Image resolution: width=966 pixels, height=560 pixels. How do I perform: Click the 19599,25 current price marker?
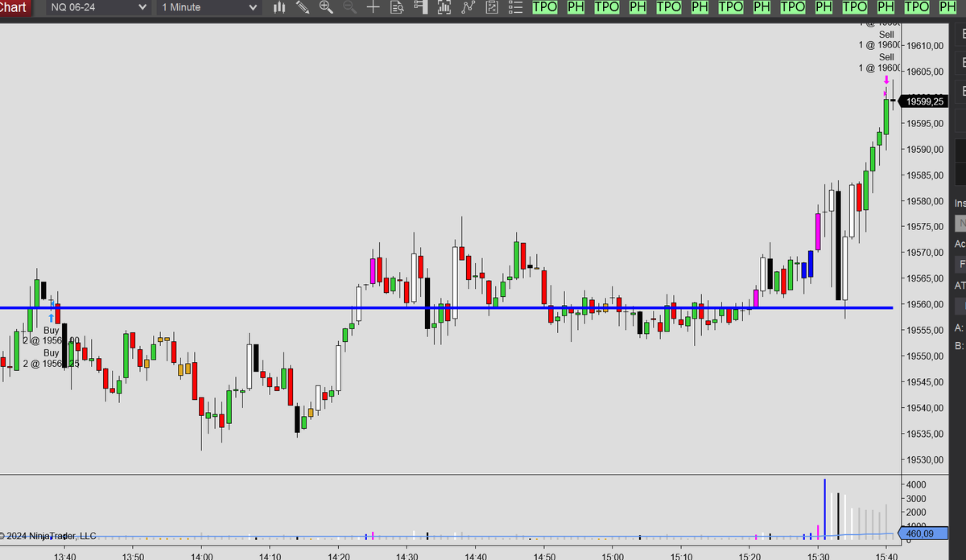pyautogui.click(x=924, y=101)
